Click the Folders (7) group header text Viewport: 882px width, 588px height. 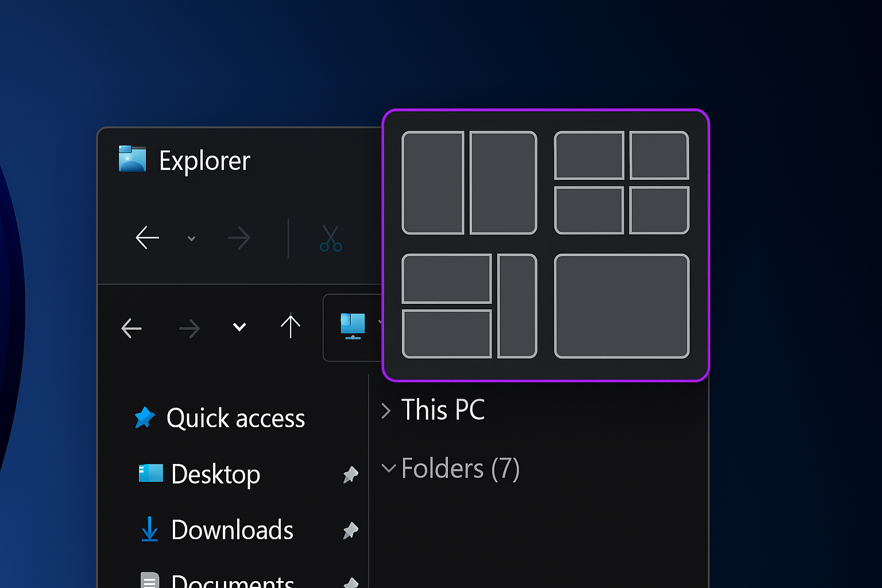[461, 469]
